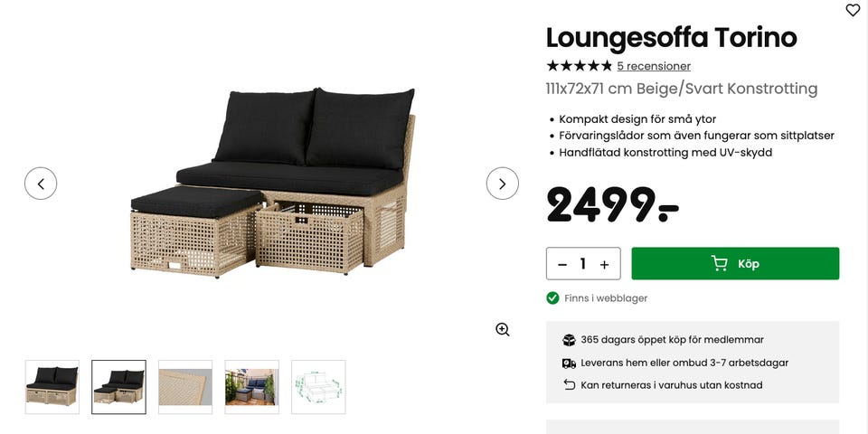Open the 5 recensioner reviews link
Viewport: 868px width, 434px height.
(654, 66)
